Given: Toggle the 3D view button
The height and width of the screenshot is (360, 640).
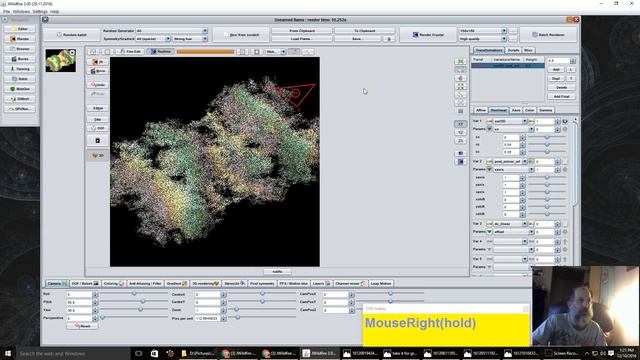Looking at the screenshot, I should pyautogui.click(x=98, y=156).
